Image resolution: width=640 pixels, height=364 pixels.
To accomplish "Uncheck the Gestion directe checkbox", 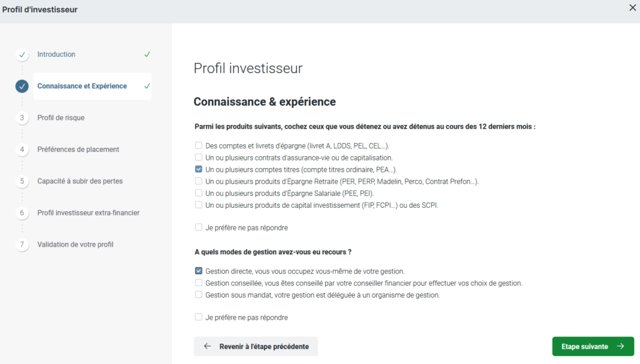I will (199, 271).
